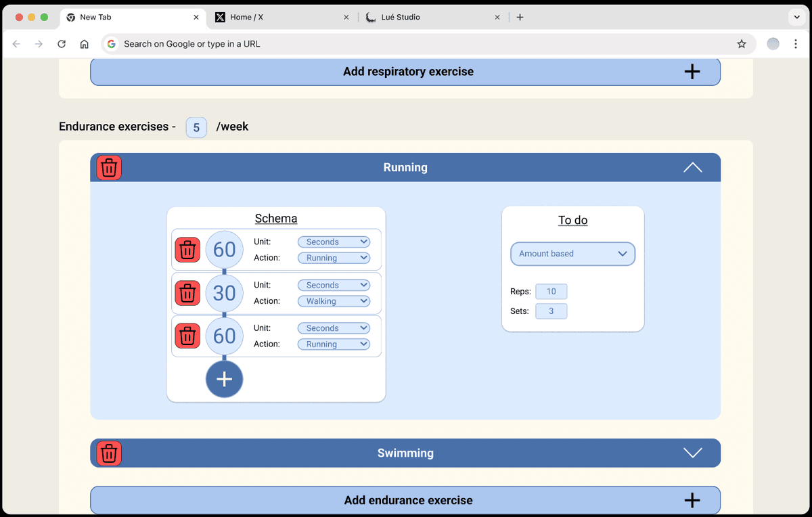Reload the page in the browser
812x517 pixels.
click(x=62, y=44)
